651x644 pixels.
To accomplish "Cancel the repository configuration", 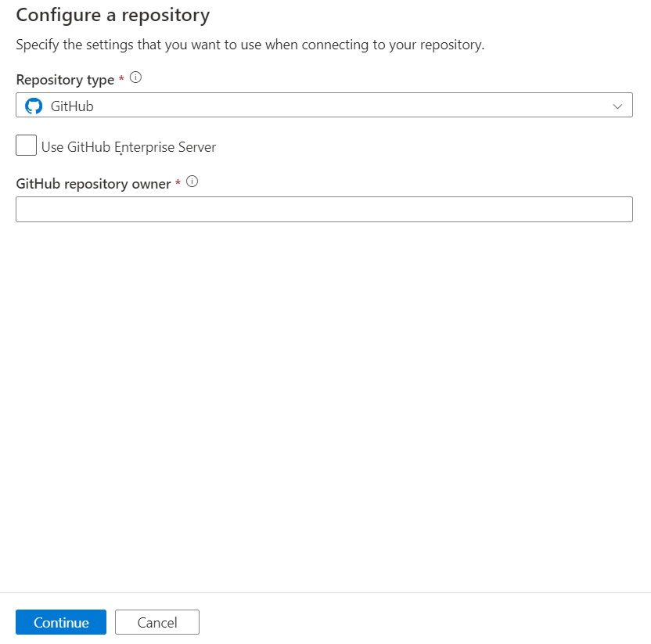I will 156,622.
